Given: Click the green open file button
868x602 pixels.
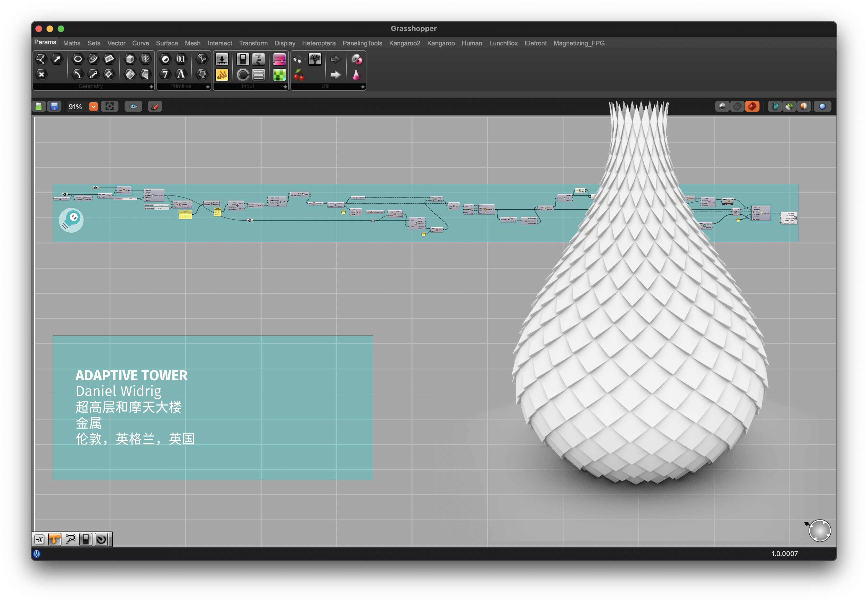Looking at the screenshot, I should pos(39,107).
